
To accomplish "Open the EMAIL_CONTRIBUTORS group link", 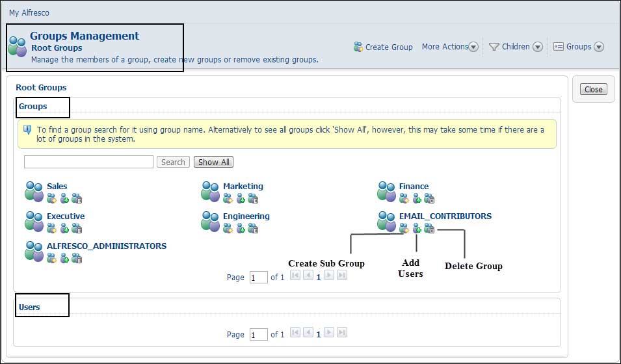I will (x=445, y=216).
